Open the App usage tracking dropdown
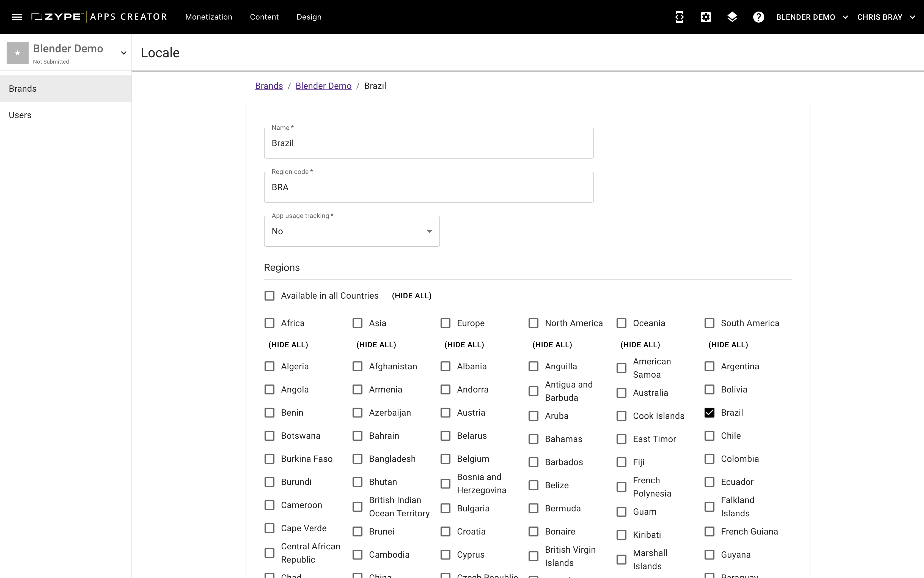The image size is (924, 578). (x=352, y=231)
